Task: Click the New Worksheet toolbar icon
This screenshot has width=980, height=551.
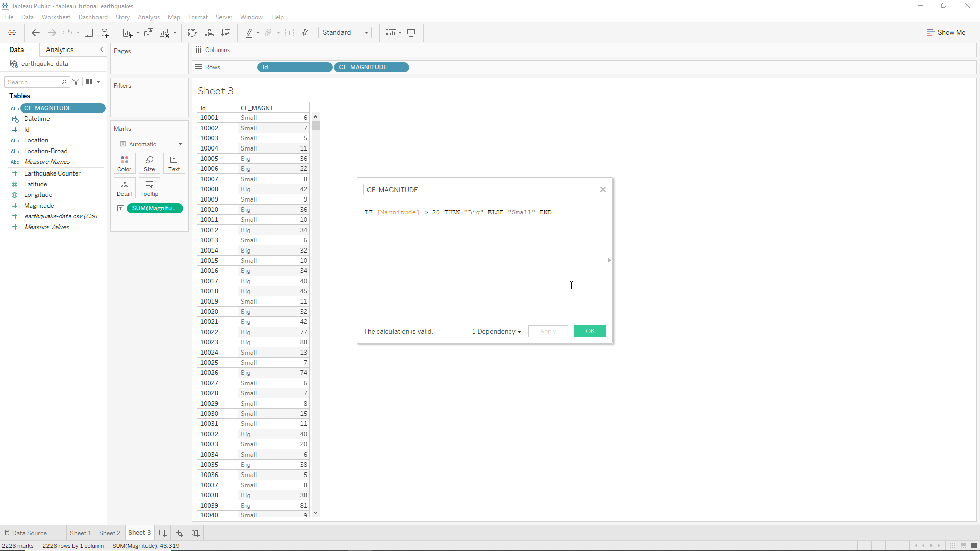Action: point(128,33)
